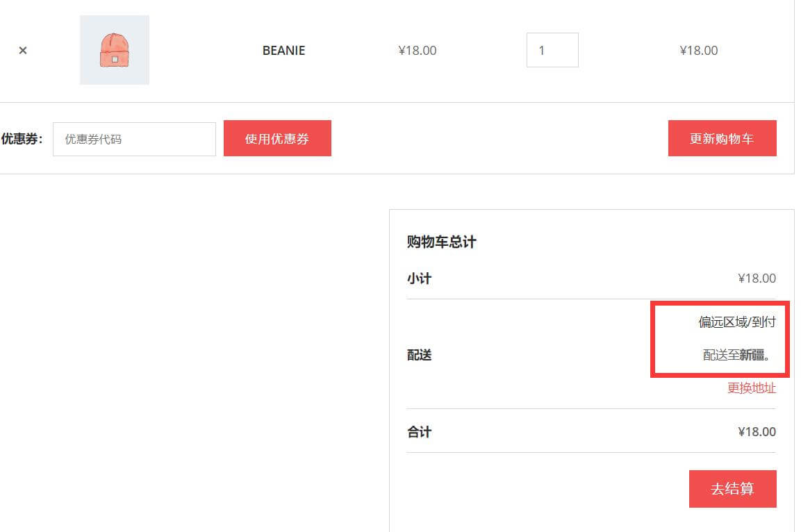
Task: Click the 合计 row label
Action: tap(419, 431)
